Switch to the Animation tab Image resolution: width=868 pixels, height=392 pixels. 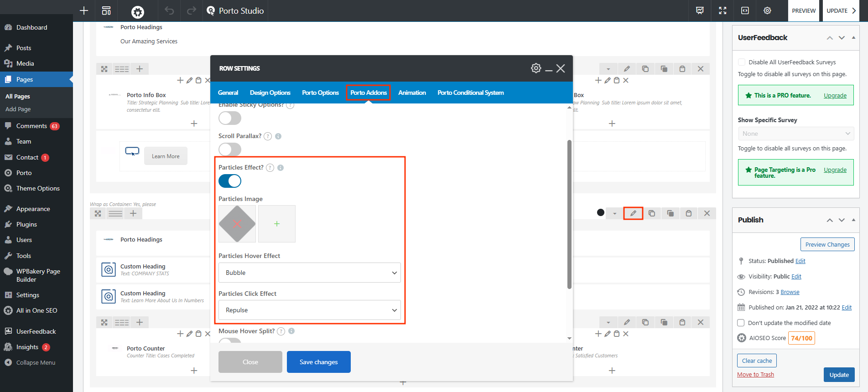412,93
